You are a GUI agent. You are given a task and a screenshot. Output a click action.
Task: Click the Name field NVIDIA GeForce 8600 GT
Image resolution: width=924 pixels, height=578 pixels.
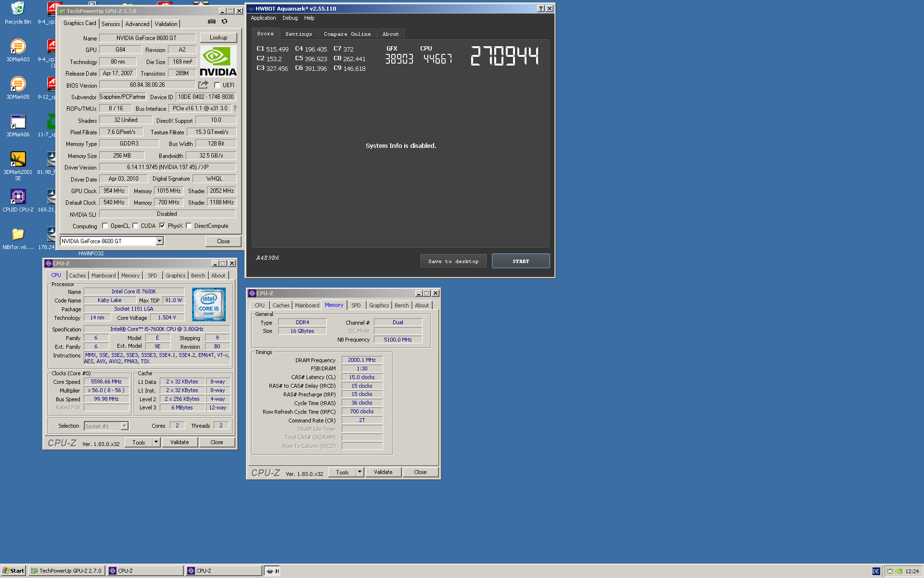147,38
